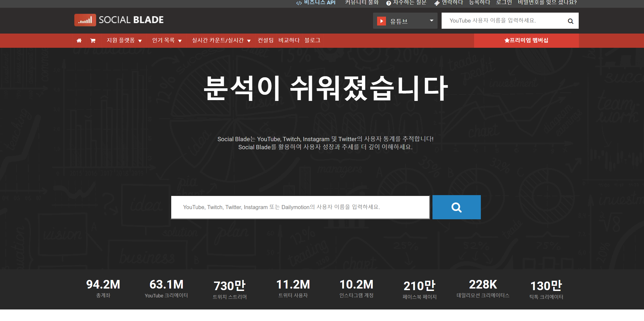644x321 pixels.
Task: Click the 연락하다 contact link
Action: [x=449, y=2]
